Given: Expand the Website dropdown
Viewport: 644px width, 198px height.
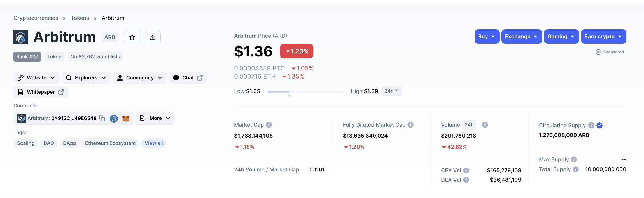Looking at the screenshot, I should click(37, 78).
